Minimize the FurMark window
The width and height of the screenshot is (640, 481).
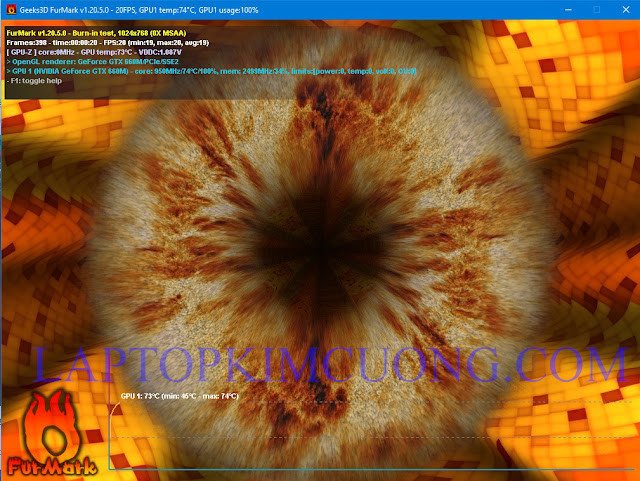(568, 10)
